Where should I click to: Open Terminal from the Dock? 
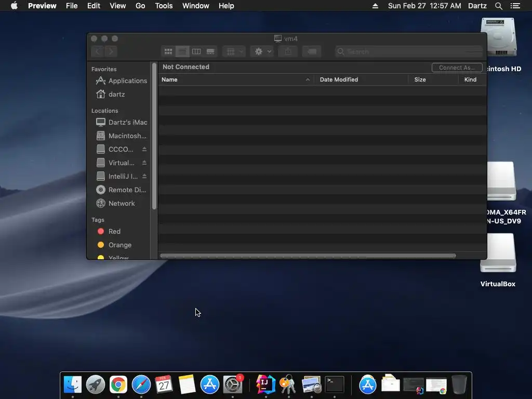[x=335, y=385]
